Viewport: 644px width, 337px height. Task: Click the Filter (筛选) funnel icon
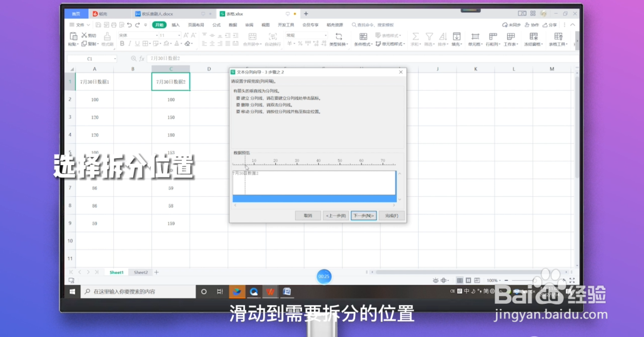429,36
